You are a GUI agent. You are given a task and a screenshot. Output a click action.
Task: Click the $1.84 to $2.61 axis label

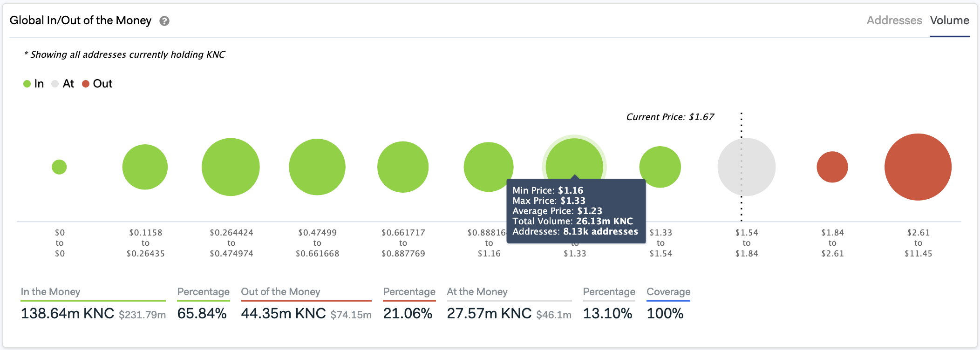(832, 243)
